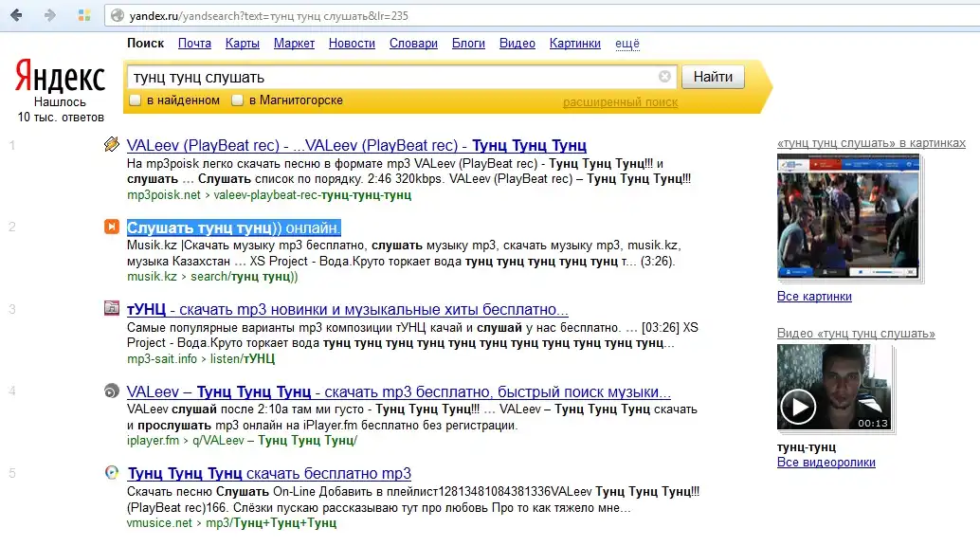
Task: Open the colorful apps grid icon
Action: (84, 15)
